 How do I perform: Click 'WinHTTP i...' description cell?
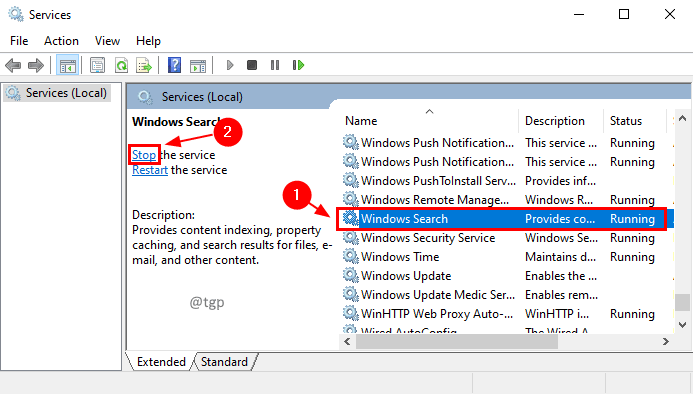(x=557, y=314)
